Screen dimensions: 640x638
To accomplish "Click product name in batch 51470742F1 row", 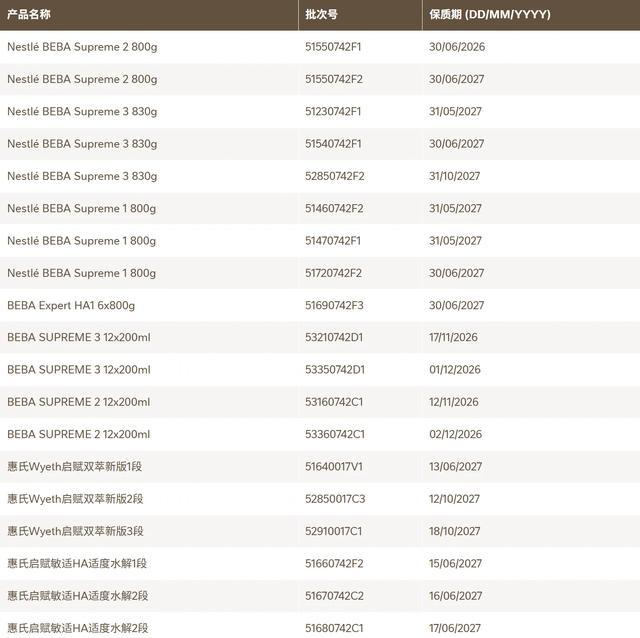I will pyautogui.click(x=82, y=240).
